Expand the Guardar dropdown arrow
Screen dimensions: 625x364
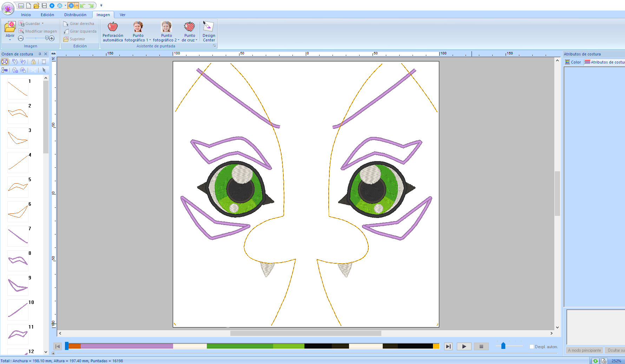(x=43, y=24)
